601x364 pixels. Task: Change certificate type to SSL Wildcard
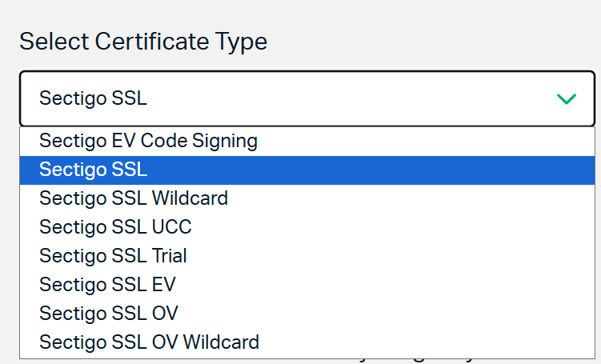[x=134, y=198]
